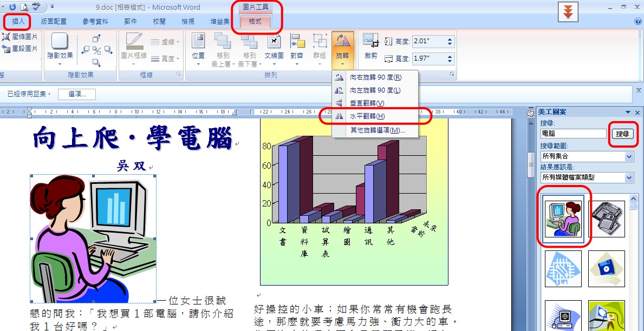This screenshot has height=331, width=644.
Task: Switch to the 插入 ribbon tab
Action: 17,22
